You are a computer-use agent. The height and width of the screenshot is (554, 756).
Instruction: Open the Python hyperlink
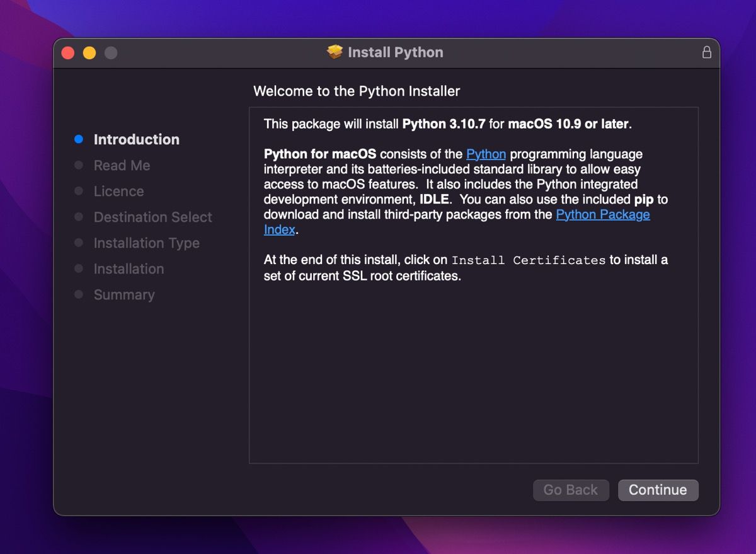click(x=486, y=154)
